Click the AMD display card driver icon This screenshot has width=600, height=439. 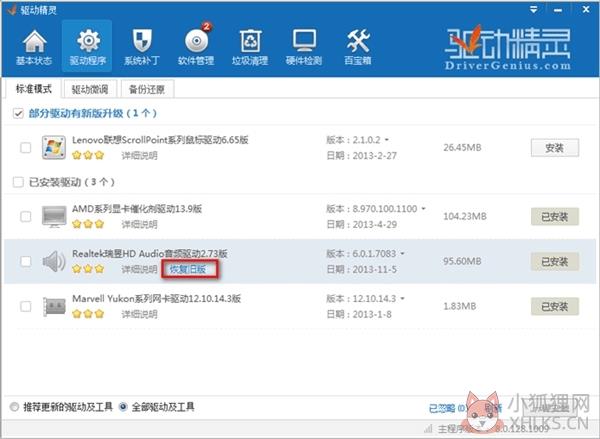(x=54, y=216)
